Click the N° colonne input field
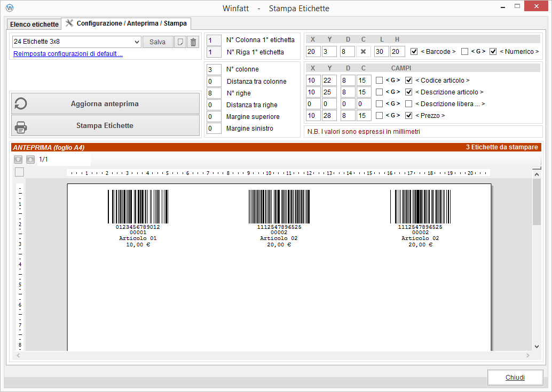 point(214,70)
